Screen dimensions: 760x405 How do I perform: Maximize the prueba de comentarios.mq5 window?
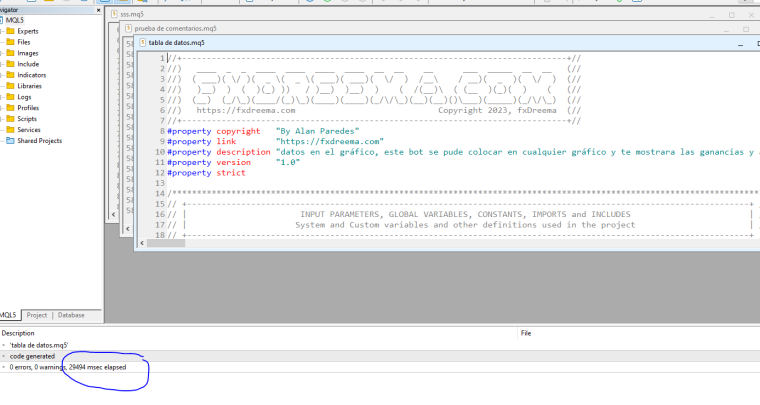coord(746,30)
